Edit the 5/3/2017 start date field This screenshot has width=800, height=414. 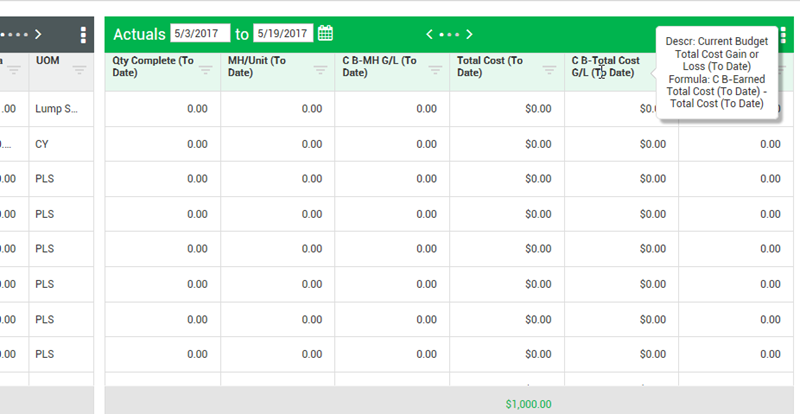[x=200, y=34]
